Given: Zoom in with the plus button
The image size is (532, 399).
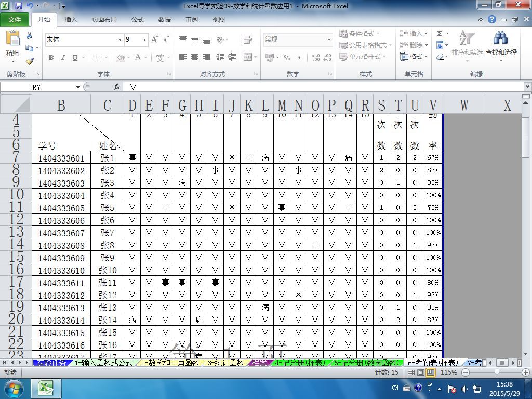Looking at the screenshot, I should coord(526,373).
